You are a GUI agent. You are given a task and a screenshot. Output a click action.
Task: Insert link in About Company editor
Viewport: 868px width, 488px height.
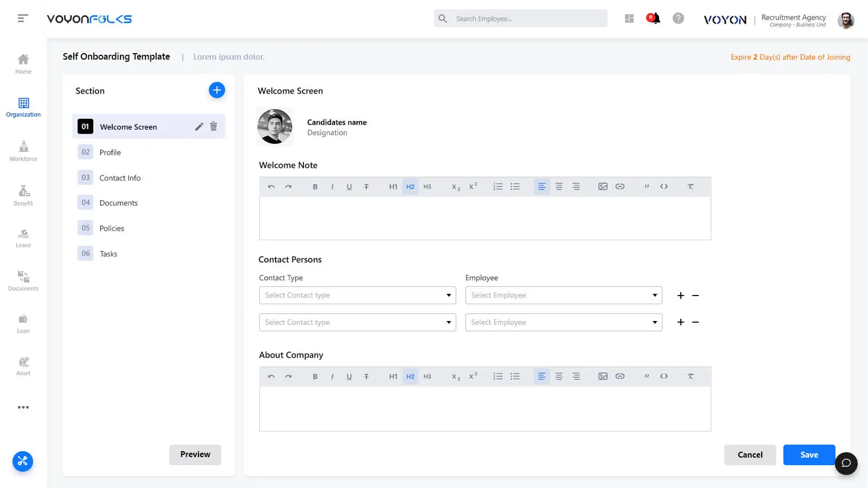pos(620,376)
